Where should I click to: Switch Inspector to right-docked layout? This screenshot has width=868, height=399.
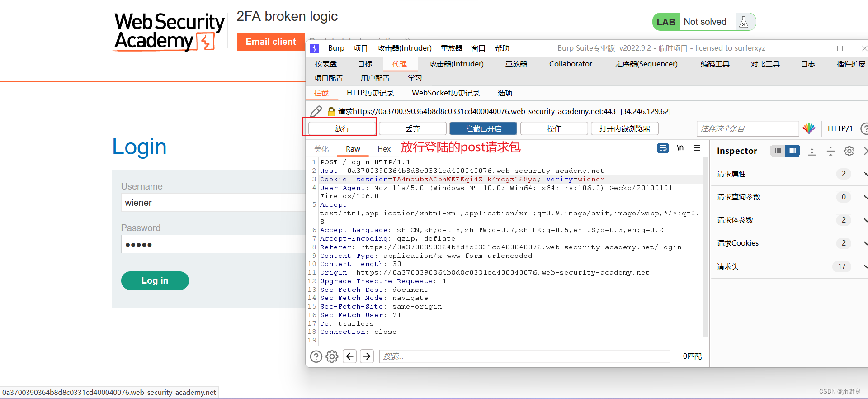(793, 151)
